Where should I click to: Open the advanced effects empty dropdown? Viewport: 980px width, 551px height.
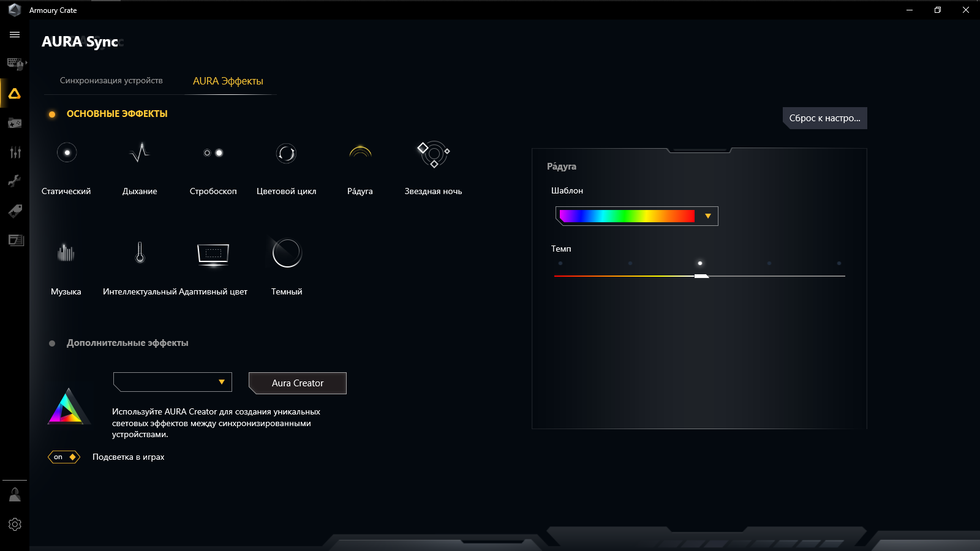(x=173, y=382)
